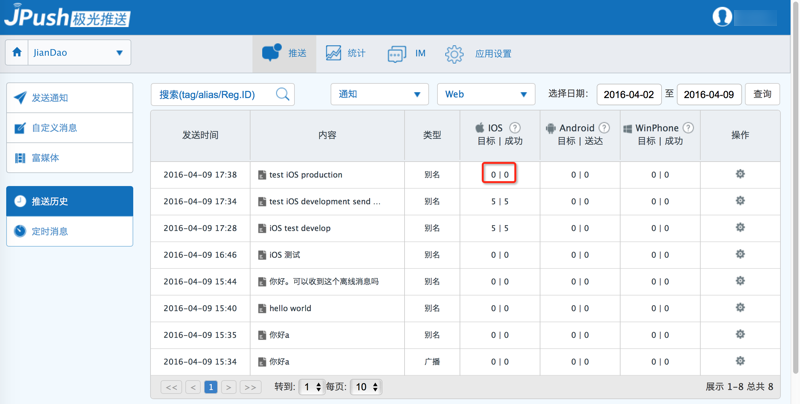Image resolution: width=800 pixels, height=404 pixels.
Task: Open the 转到 page number selector
Action: coord(311,387)
